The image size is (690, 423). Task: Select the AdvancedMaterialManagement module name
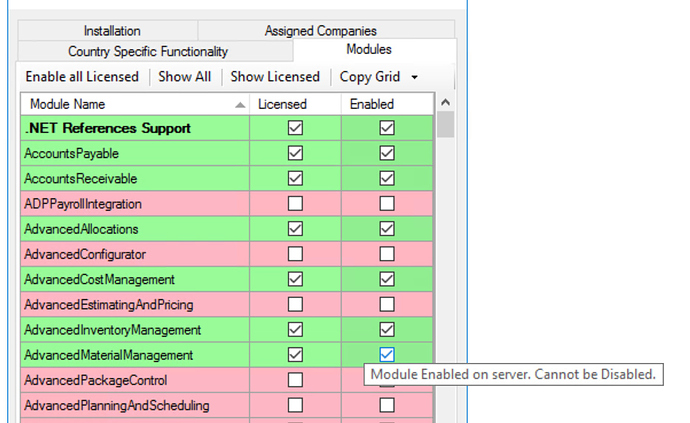coord(109,355)
